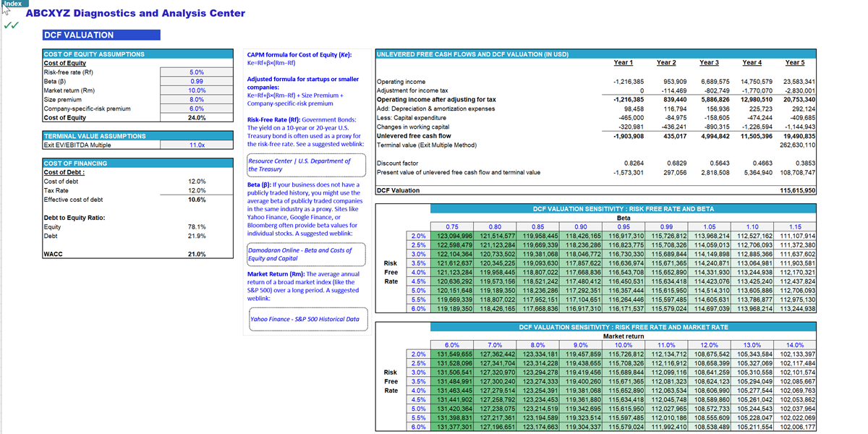The image size is (868, 434).
Task: Click the income tax adjustment value -2,830,001
Action: [799, 90]
